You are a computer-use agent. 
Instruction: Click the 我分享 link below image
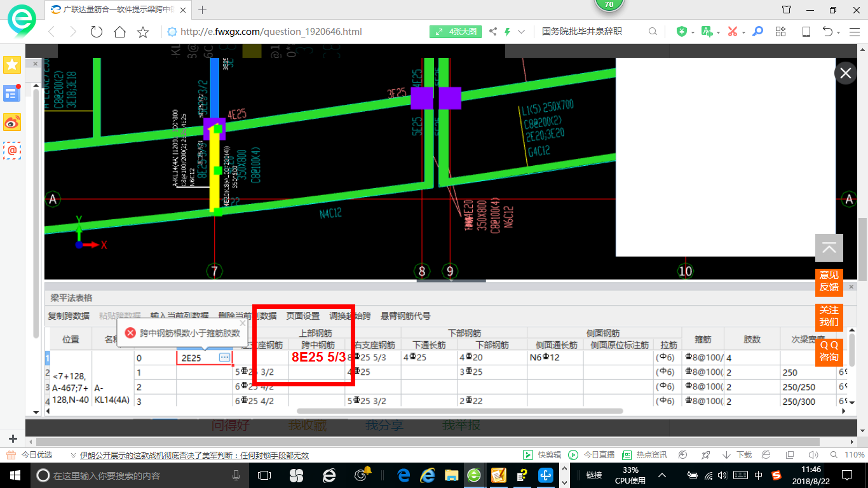coord(384,426)
